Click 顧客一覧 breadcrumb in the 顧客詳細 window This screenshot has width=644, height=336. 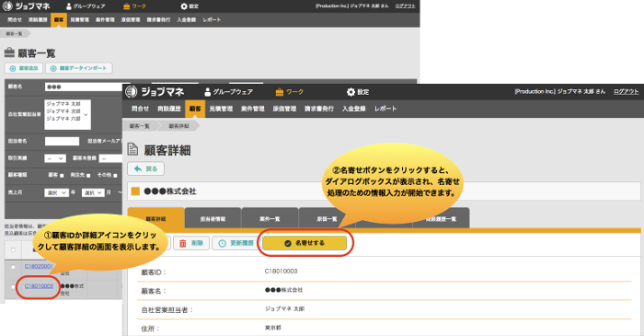point(140,126)
